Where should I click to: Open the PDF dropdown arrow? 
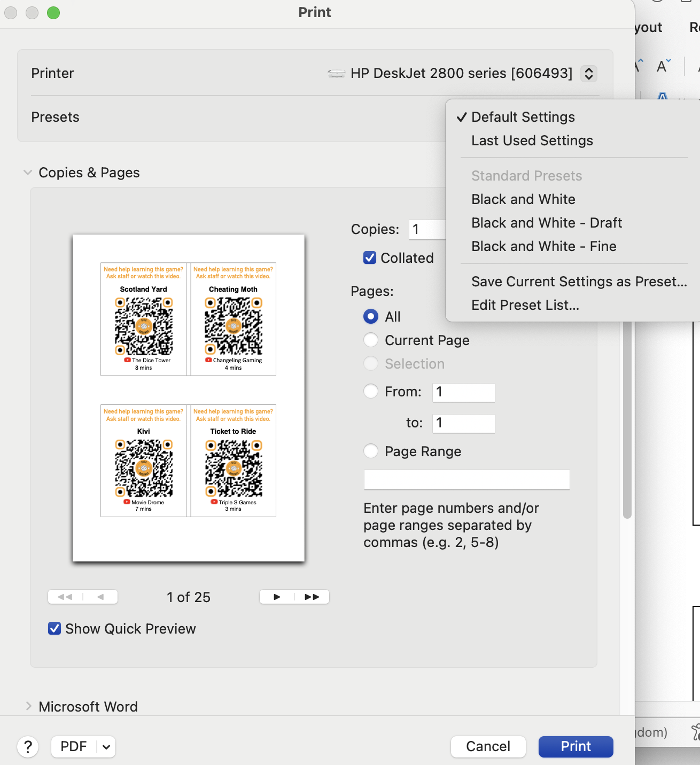tap(106, 747)
